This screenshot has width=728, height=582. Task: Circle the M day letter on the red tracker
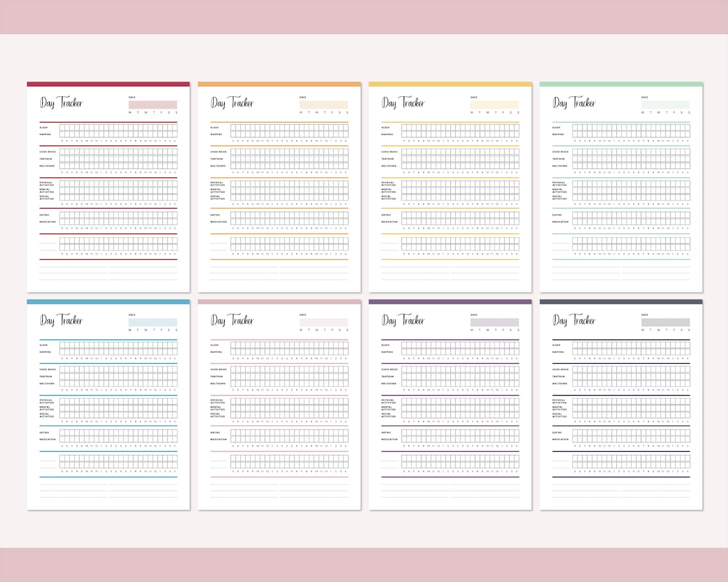131,112
